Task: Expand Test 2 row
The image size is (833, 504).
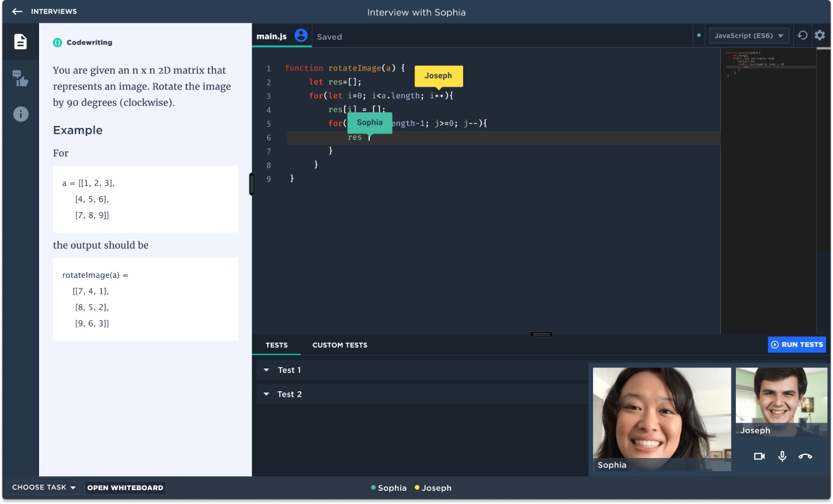Action: [422, 394]
